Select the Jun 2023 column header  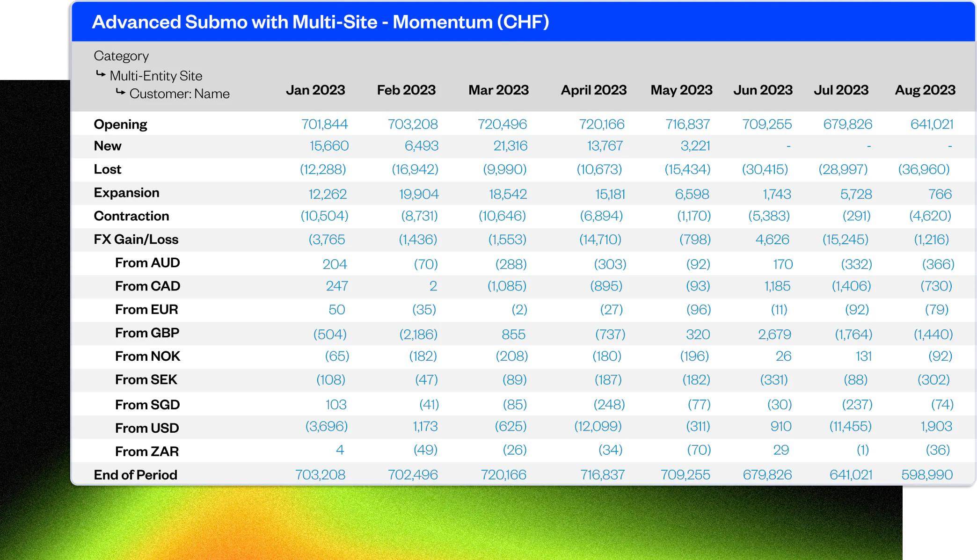click(763, 90)
